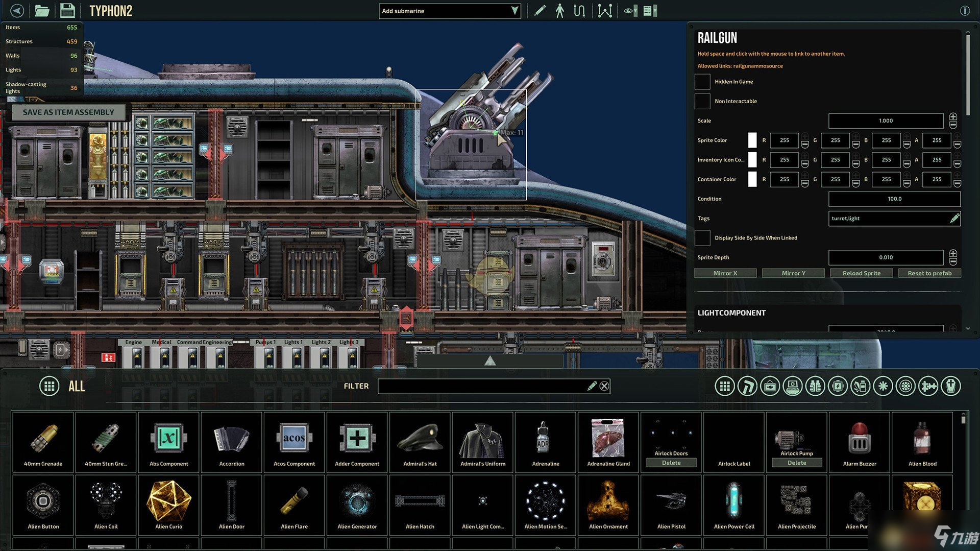The height and width of the screenshot is (551, 980).
Task: Expand the visibility dropdown arrow beside eye
Action: pyautogui.click(x=635, y=11)
